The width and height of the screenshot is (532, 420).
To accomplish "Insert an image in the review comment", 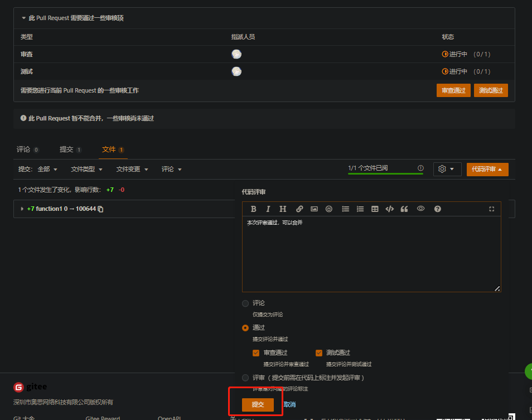I will [314, 209].
